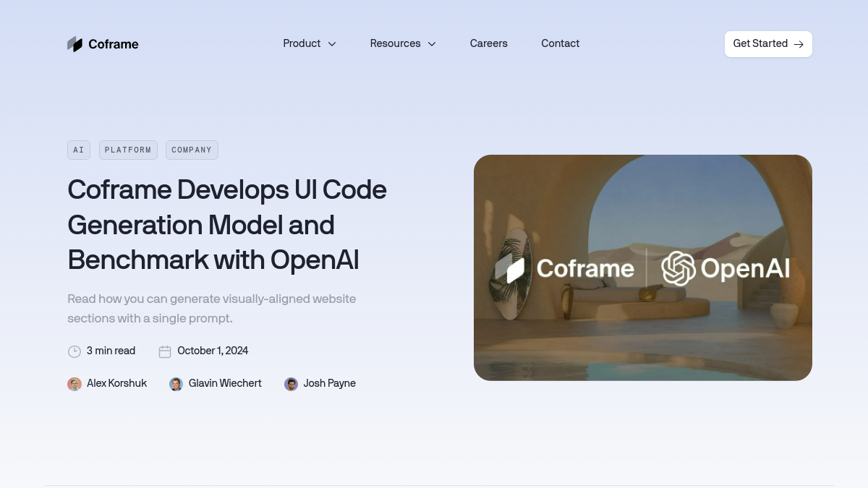Click the OpenAI logo in hero image

pyautogui.click(x=726, y=269)
